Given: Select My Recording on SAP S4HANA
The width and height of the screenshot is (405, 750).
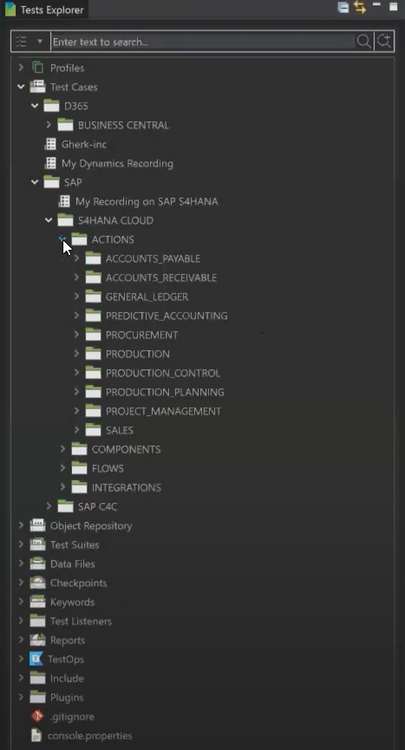Looking at the screenshot, I should click(146, 201).
